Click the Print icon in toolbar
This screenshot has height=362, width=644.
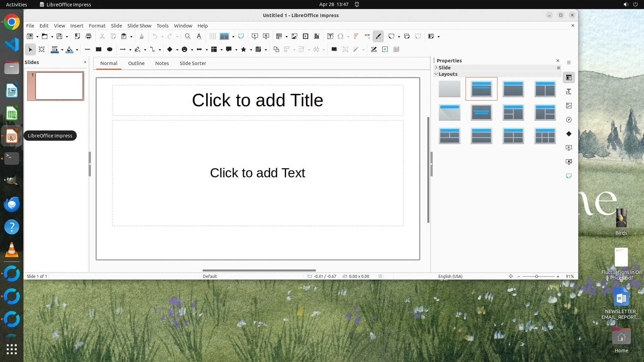[89, 36]
